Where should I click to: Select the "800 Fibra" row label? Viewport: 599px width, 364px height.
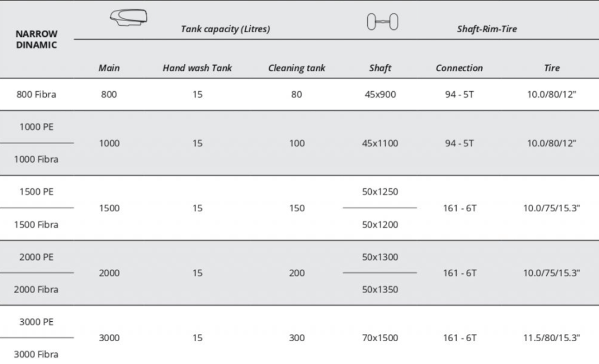(36, 94)
